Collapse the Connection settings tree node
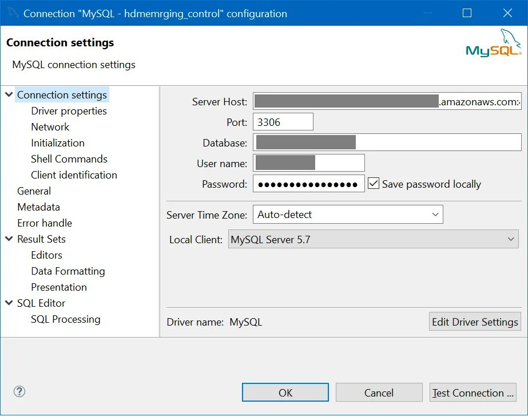The width and height of the screenshot is (528, 420). (9, 94)
